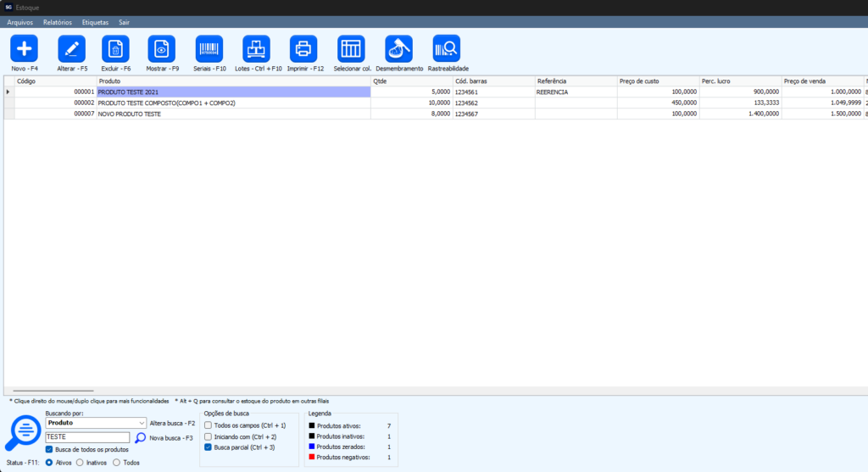Enable Todos os campos (Ctrl + 1)
This screenshot has height=472, width=868.
click(209, 425)
